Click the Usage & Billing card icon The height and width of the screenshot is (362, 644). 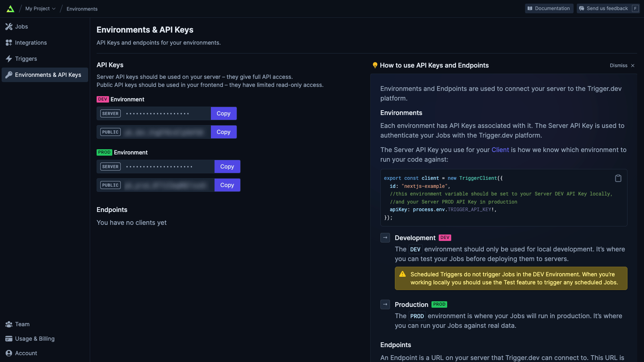9,339
